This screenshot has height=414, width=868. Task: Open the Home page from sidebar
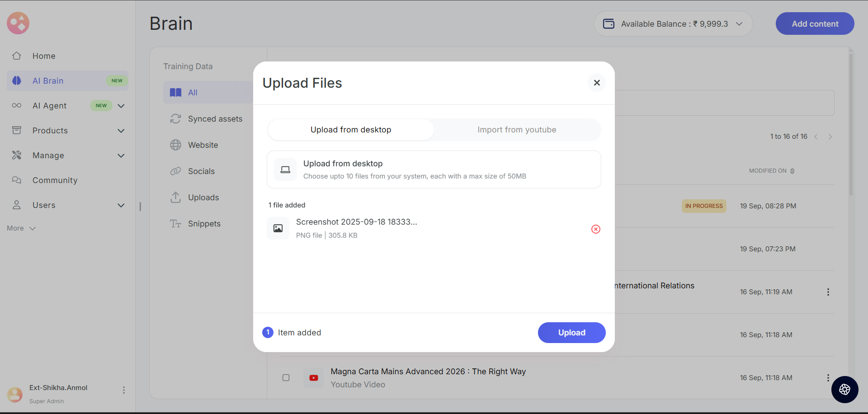tap(44, 56)
